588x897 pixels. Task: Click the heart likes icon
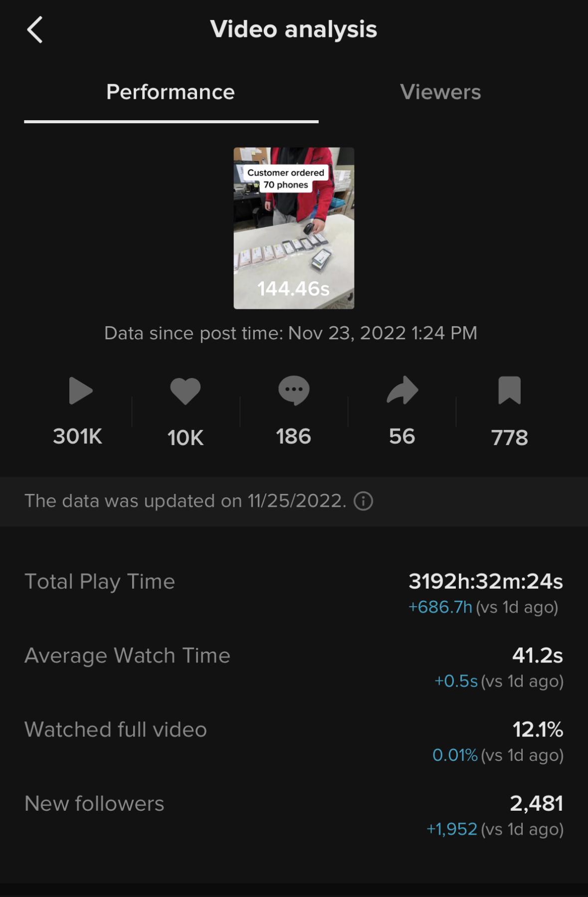(x=186, y=390)
